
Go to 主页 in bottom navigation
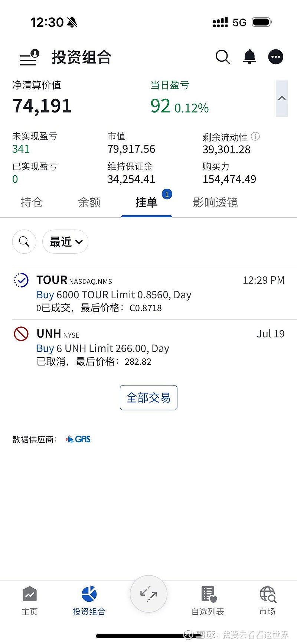tap(29, 601)
